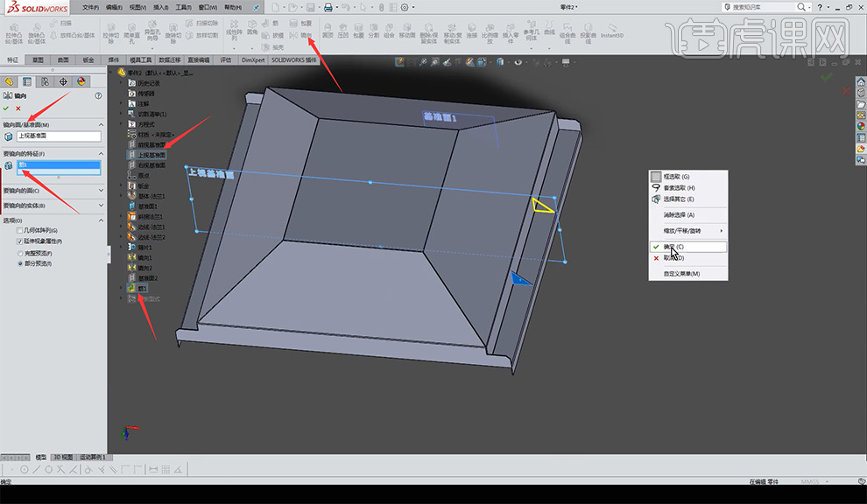Image resolution: width=867 pixels, height=504 pixels.
Task: Click the Print icon in top toolbar
Action: [x=328, y=7]
